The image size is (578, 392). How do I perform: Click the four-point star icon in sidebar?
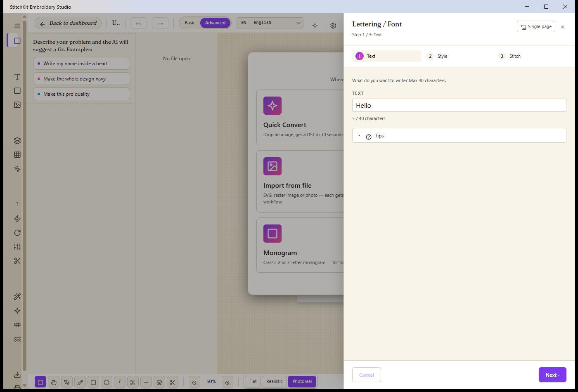click(17, 311)
